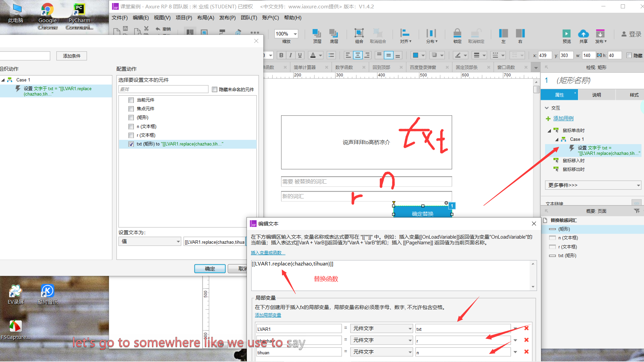Click the 查找 search field
This screenshot has width=644, height=362.
(163, 89)
